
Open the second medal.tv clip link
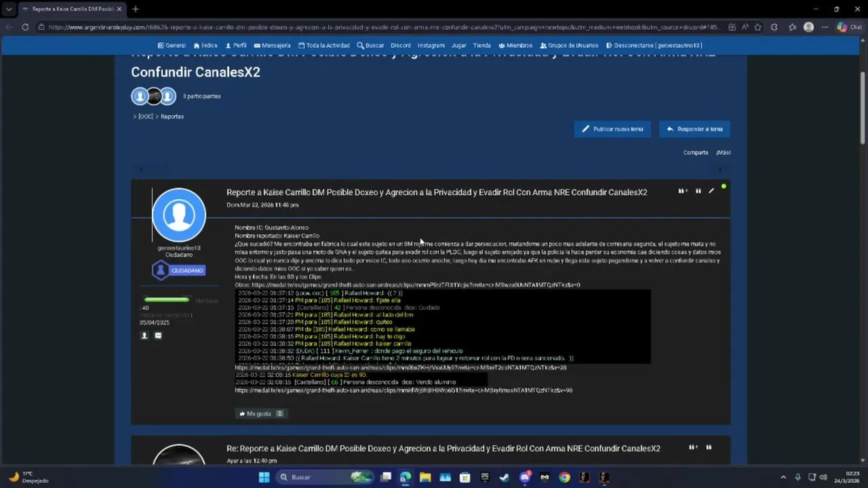tap(401, 367)
